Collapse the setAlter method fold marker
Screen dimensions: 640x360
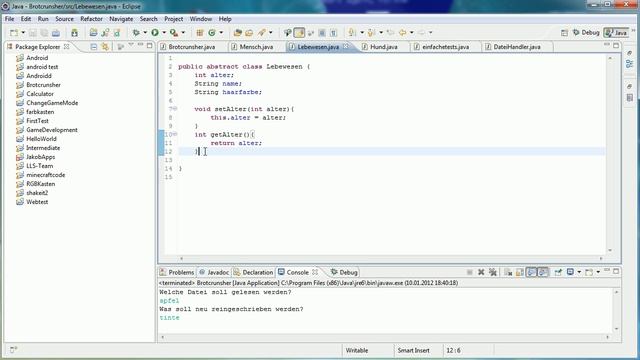175,109
